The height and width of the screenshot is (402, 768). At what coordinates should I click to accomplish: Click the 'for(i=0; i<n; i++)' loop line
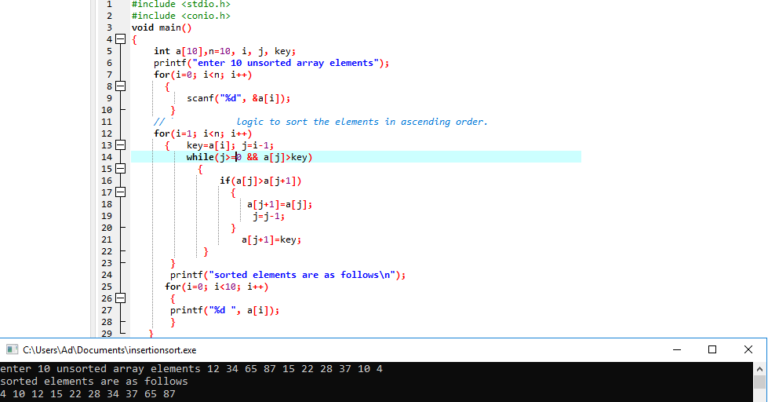click(x=203, y=75)
